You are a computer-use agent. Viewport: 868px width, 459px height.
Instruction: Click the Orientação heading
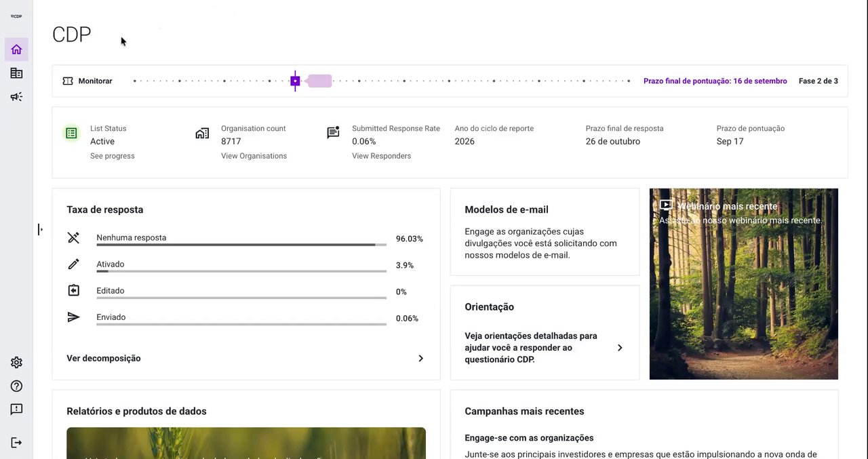[x=489, y=307]
